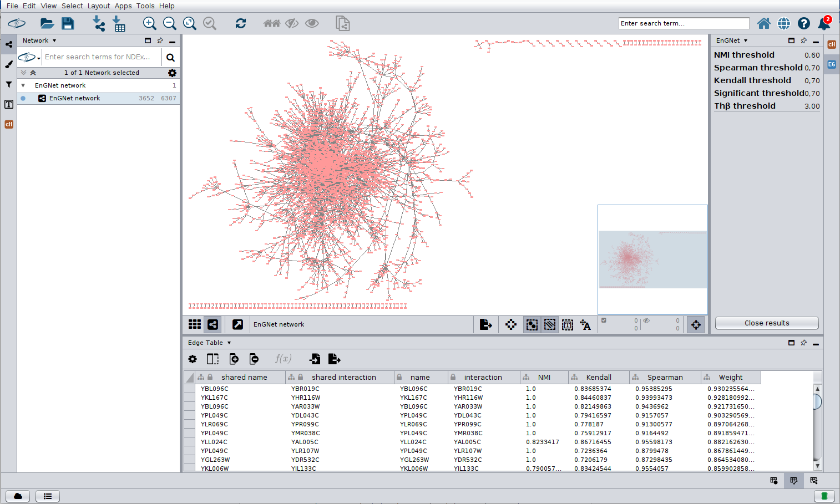Screen dimensions: 840x504
Task: Open Layout menu
Action: pyautogui.click(x=99, y=6)
